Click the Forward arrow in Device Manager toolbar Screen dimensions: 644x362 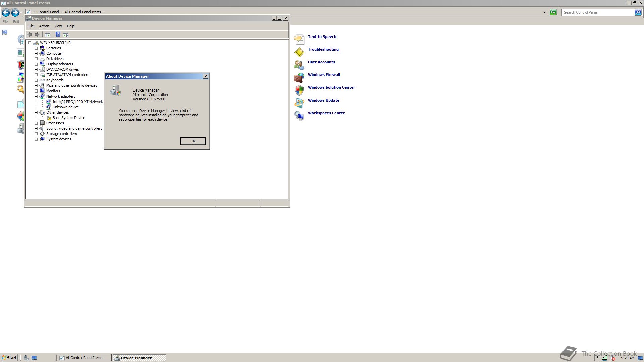tap(37, 34)
